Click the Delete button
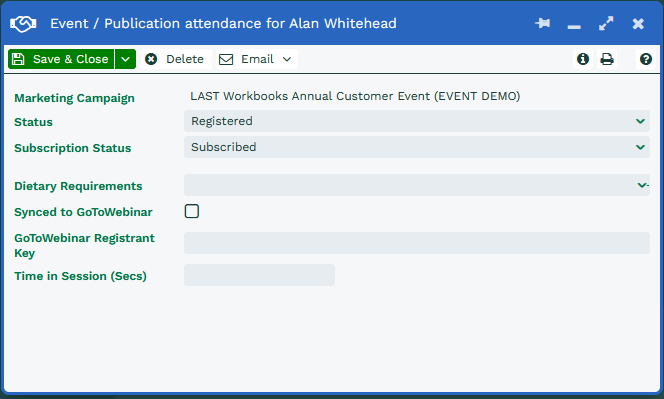The width and height of the screenshot is (664, 399). [176, 59]
